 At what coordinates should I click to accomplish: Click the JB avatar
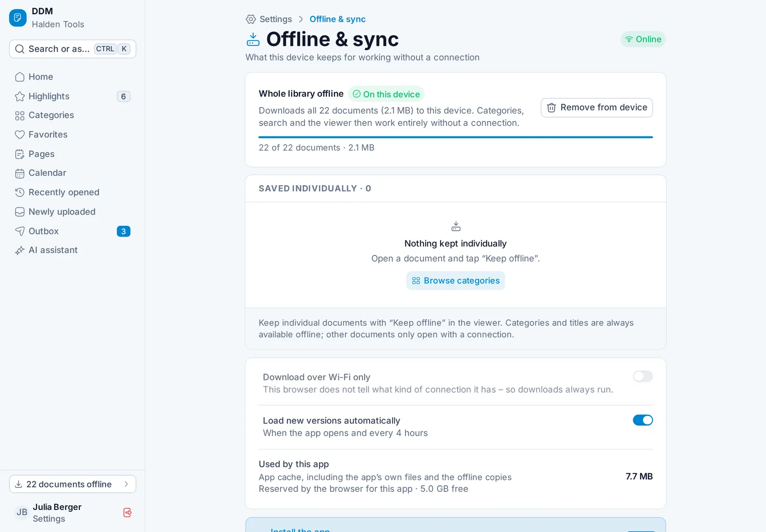point(22,512)
